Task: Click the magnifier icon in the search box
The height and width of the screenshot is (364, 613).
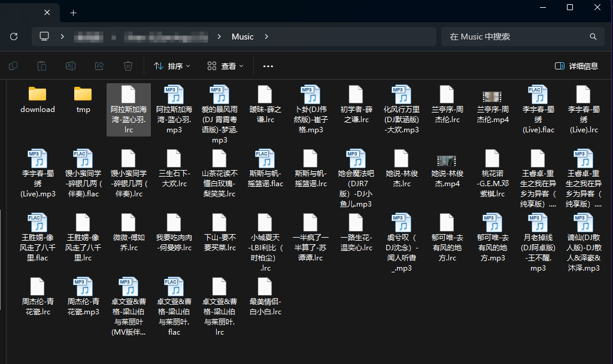Action: pyautogui.click(x=593, y=37)
